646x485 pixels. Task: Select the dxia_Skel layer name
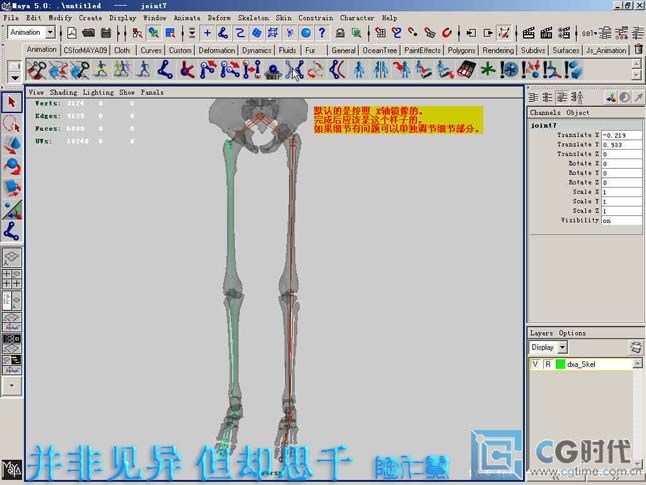tap(581, 364)
